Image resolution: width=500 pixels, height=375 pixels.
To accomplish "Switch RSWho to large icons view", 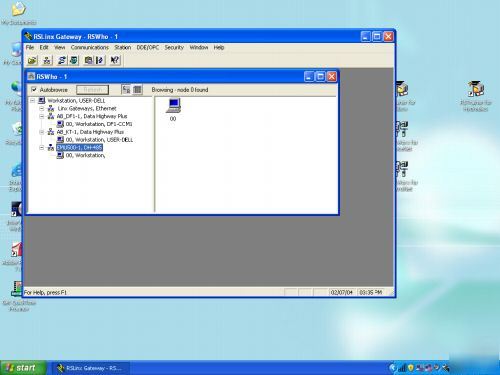I will 126,90.
